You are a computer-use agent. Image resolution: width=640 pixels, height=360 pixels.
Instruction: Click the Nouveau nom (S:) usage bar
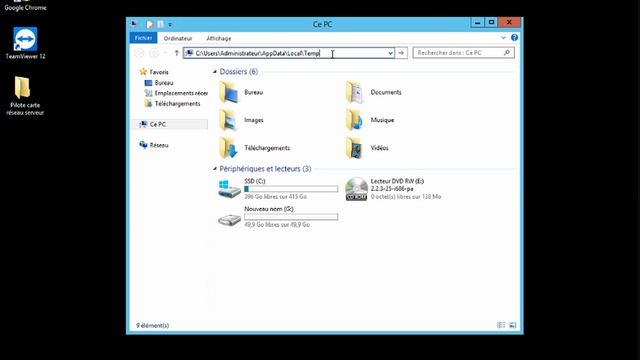pyautogui.click(x=291, y=217)
